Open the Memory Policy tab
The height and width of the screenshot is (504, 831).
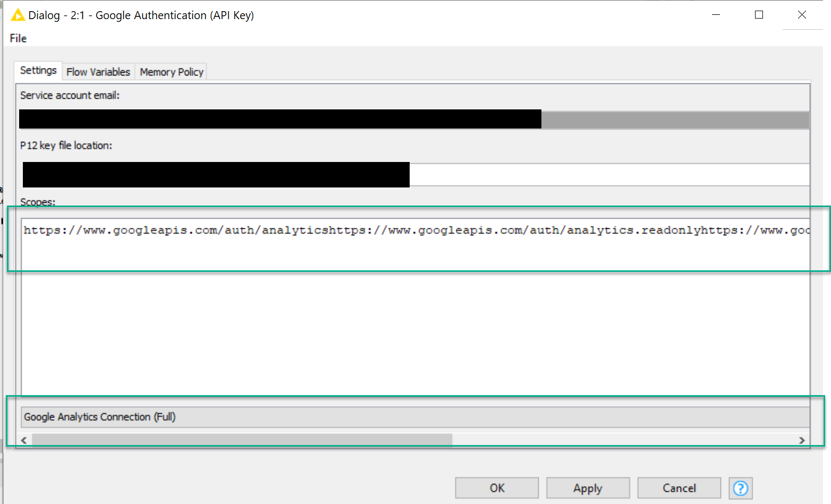(171, 72)
